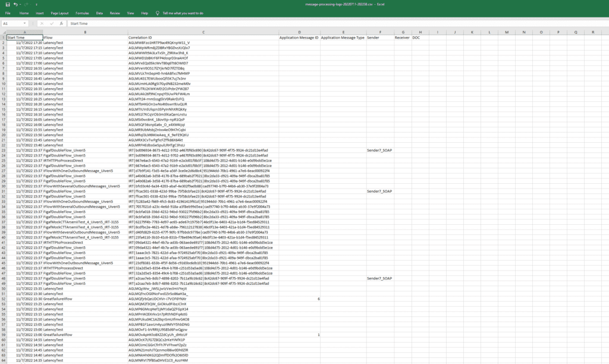Click 'IRTHTTPtoProcessDirect' cell in row 25
The image size is (609, 364).
coord(85,161)
